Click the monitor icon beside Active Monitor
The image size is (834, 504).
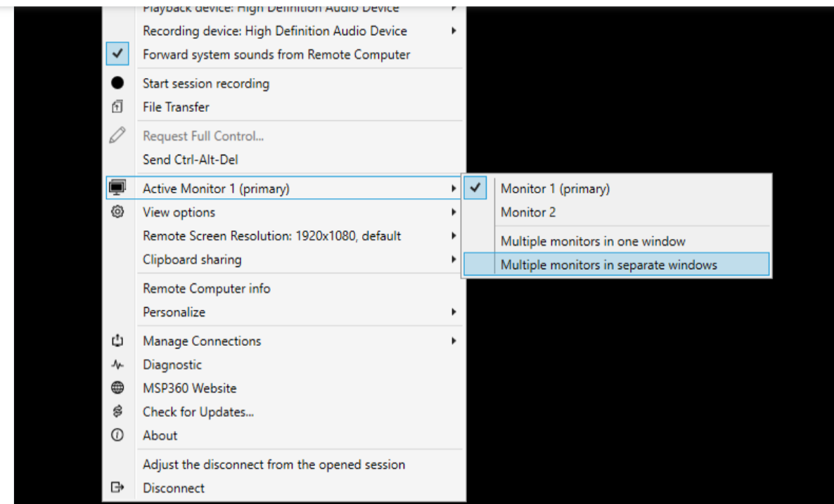click(x=117, y=188)
